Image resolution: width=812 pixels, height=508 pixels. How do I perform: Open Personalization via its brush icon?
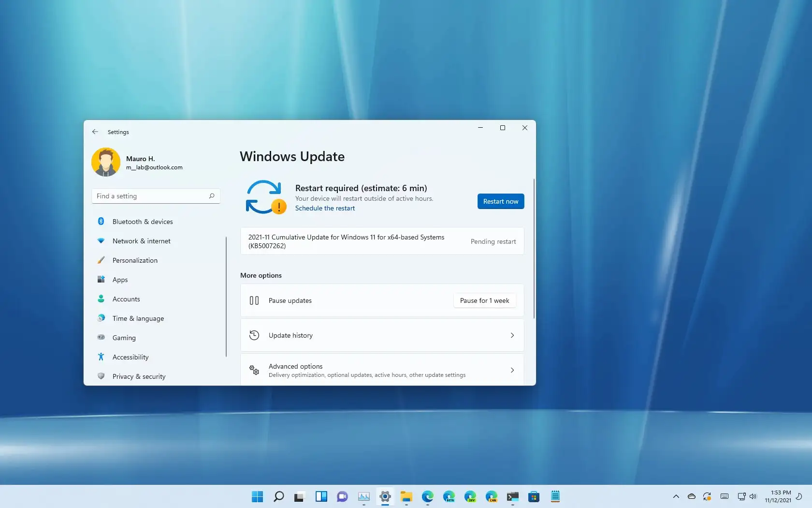point(101,260)
